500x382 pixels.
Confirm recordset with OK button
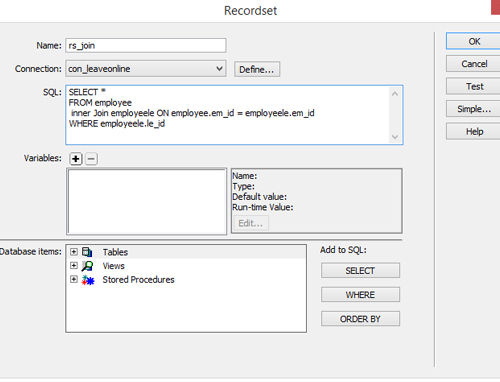point(473,41)
